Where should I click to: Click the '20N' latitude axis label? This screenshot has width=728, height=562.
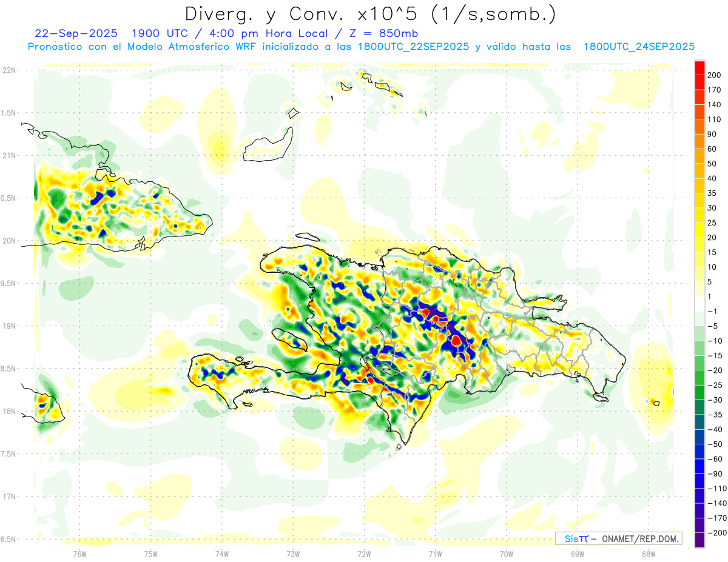pyautogui.click(x=9, y=241)
